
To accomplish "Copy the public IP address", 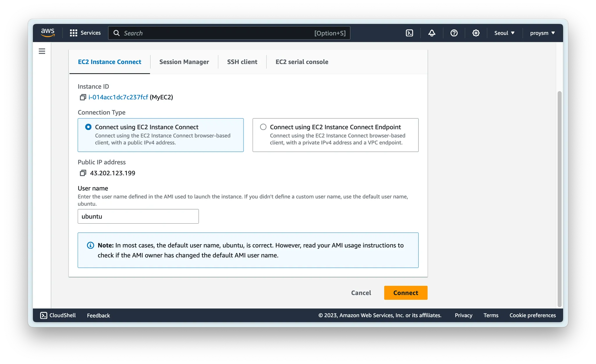I will coord(83,173).
